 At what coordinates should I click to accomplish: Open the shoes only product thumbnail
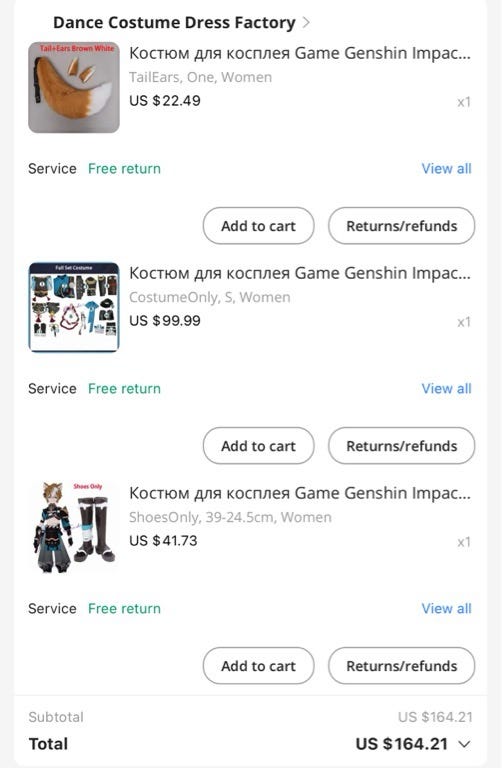[74, 527]
